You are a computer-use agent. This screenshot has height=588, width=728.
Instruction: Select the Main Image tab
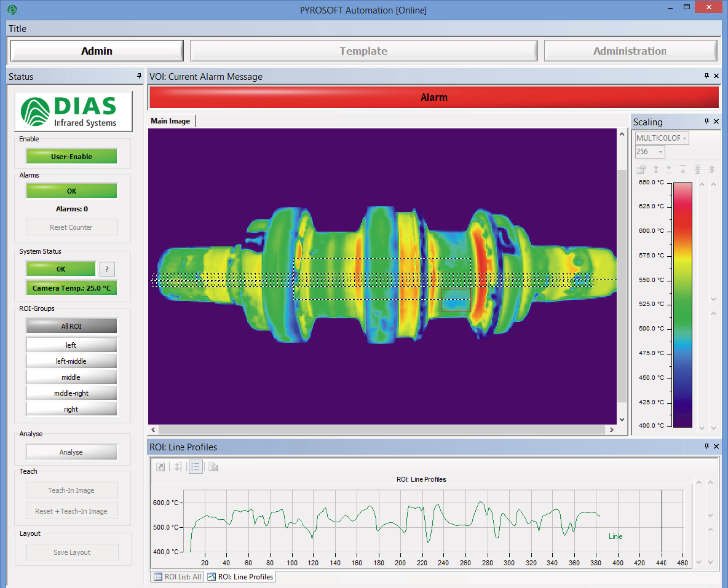[x=171, y=121]
